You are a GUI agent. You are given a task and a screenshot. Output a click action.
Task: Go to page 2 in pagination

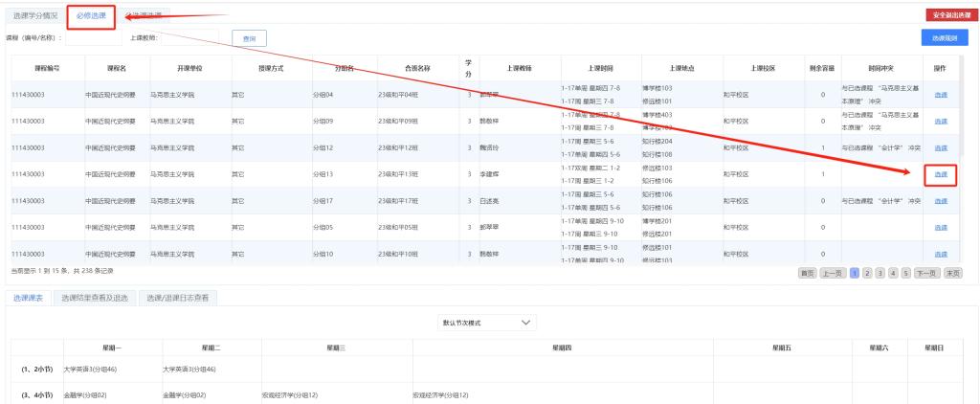point(869,272)
